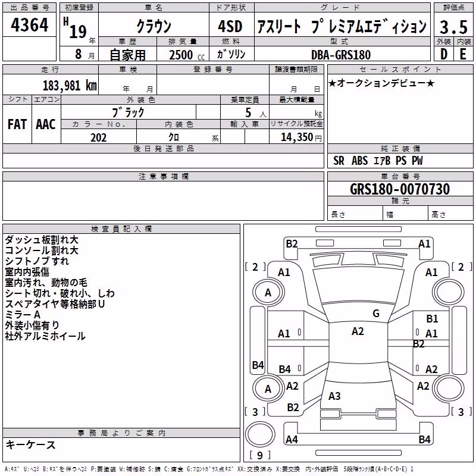
Task: Click fuel type ガソリン
Action: click(231, 54)
